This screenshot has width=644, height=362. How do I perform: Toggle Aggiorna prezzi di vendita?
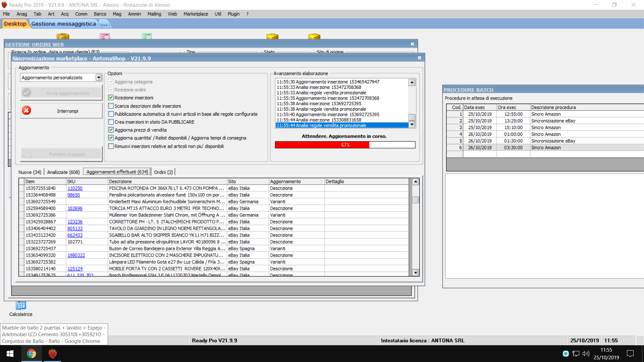pyautogui.click(x=111, y=130)
